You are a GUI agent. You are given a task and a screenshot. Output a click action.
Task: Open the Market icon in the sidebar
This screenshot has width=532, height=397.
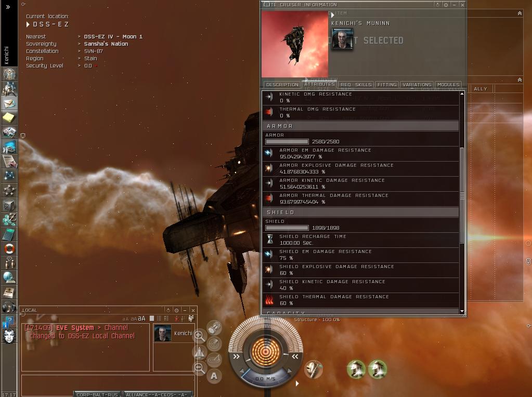[x=9, y=147]
